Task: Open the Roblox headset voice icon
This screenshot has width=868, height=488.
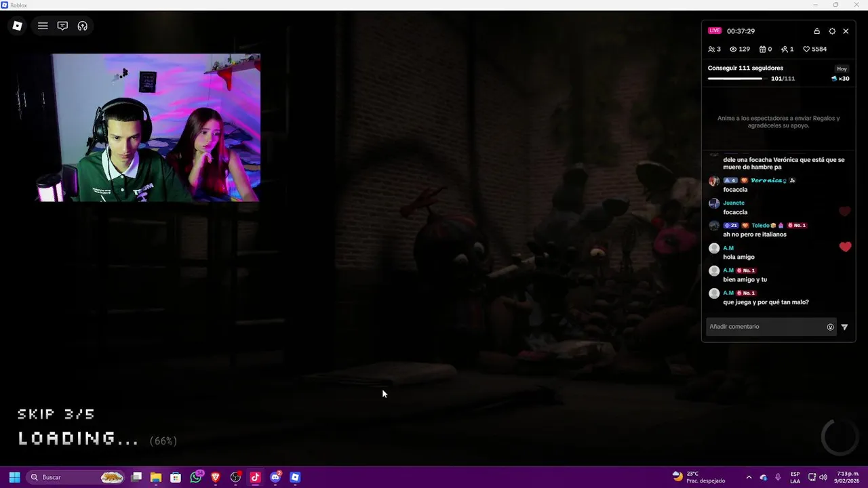Action: [x=83, y=26]
